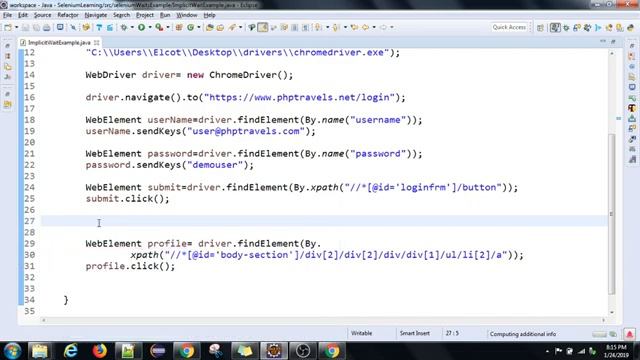
Task: Open the Help menu
Action: pyautogui.click(x=209, y=15)
